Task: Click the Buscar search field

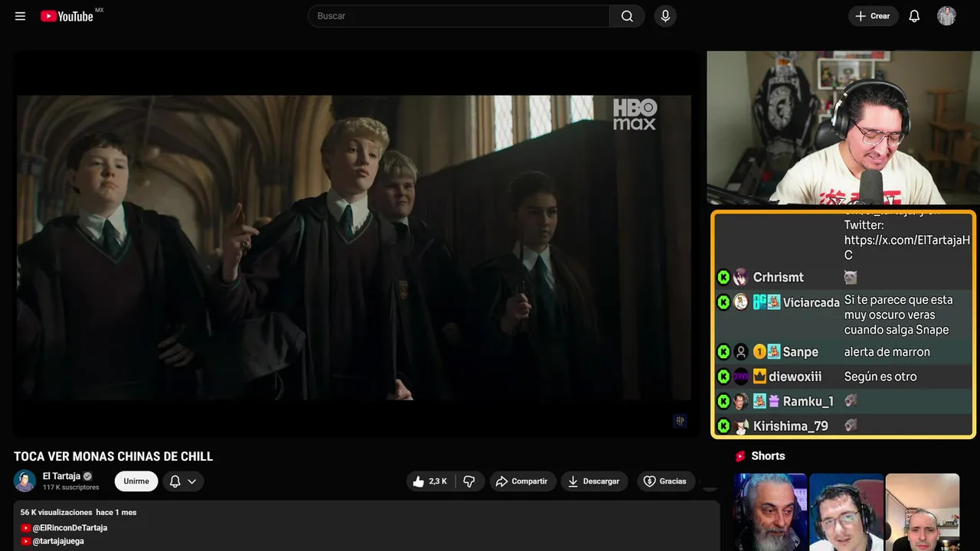Action: point(459,16)
